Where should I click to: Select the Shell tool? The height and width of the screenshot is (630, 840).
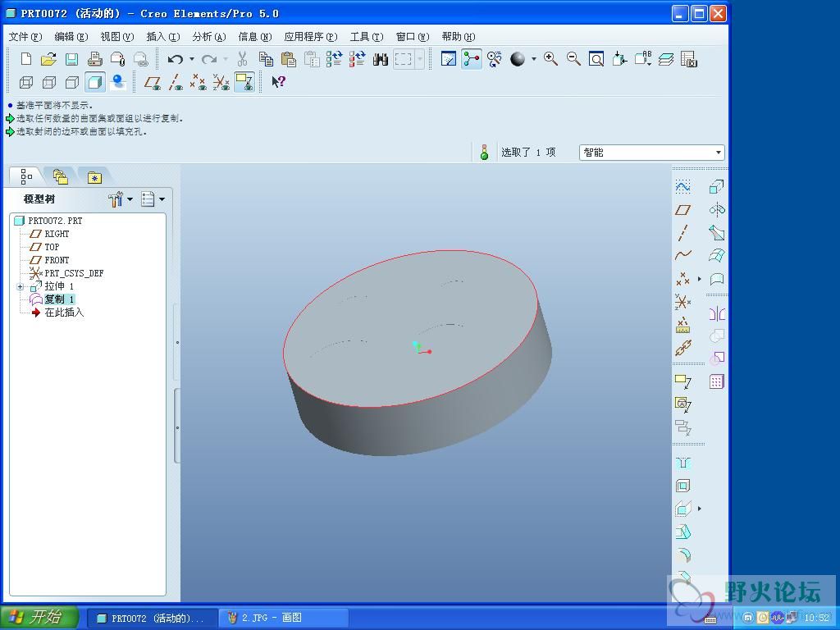point(682,486)
